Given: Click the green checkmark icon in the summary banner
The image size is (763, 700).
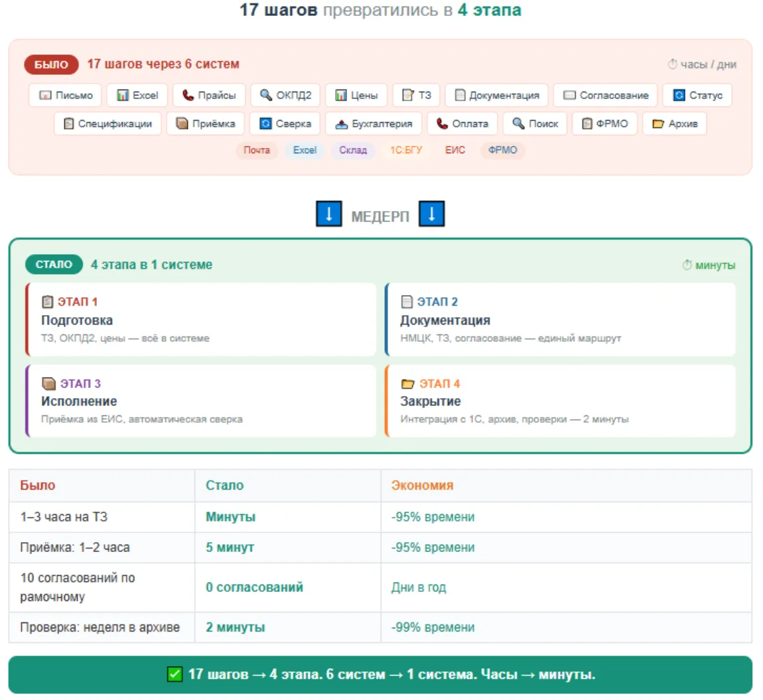Looking at the screenshot, I should tap(174, 674).
